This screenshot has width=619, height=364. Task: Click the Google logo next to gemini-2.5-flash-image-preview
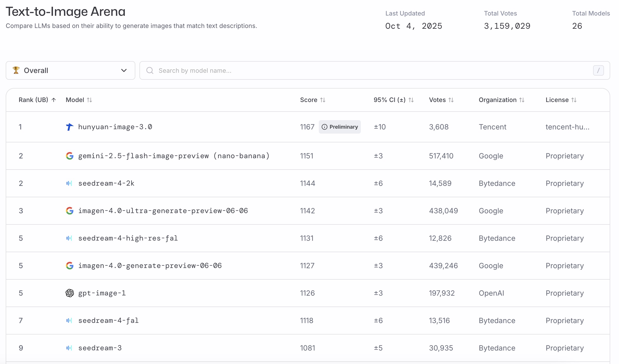click(69, 156)
